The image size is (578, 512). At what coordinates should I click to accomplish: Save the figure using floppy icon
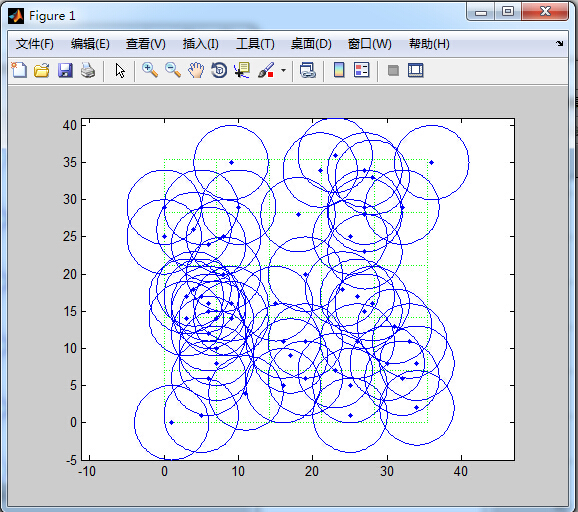point(65,70)
